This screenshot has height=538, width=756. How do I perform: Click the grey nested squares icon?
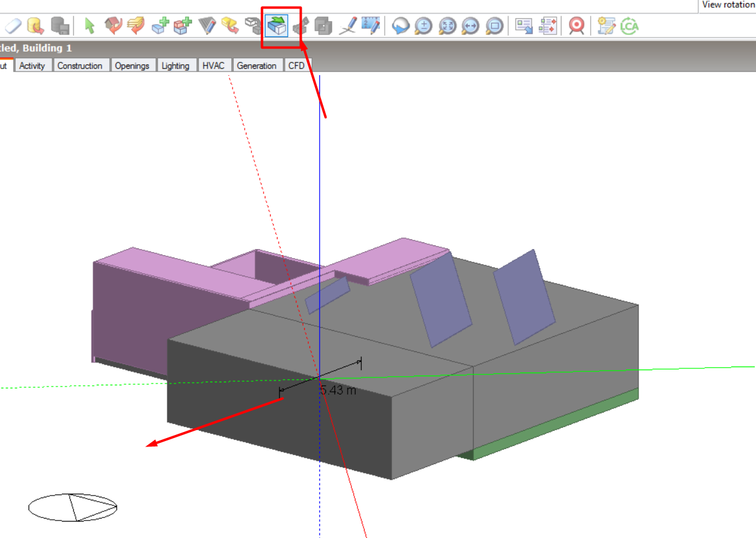(x=324, y=26)
